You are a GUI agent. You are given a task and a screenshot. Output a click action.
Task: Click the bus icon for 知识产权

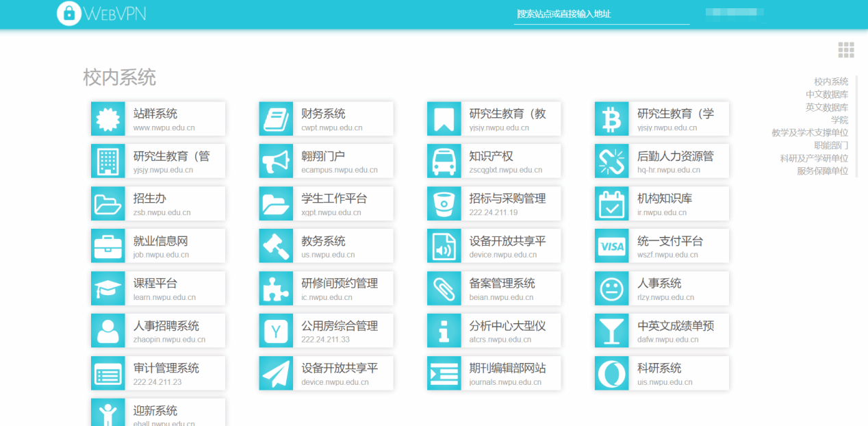[x=444, y=161]
